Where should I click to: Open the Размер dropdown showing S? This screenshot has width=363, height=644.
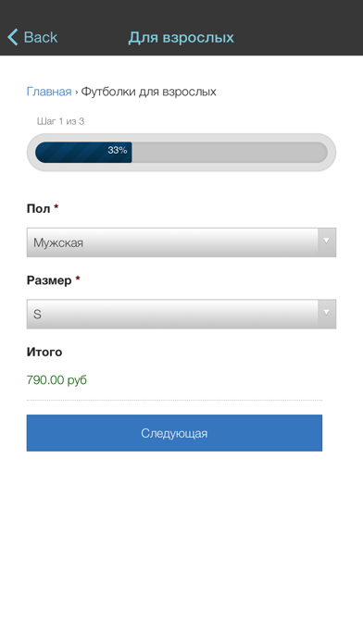point(181,315)
